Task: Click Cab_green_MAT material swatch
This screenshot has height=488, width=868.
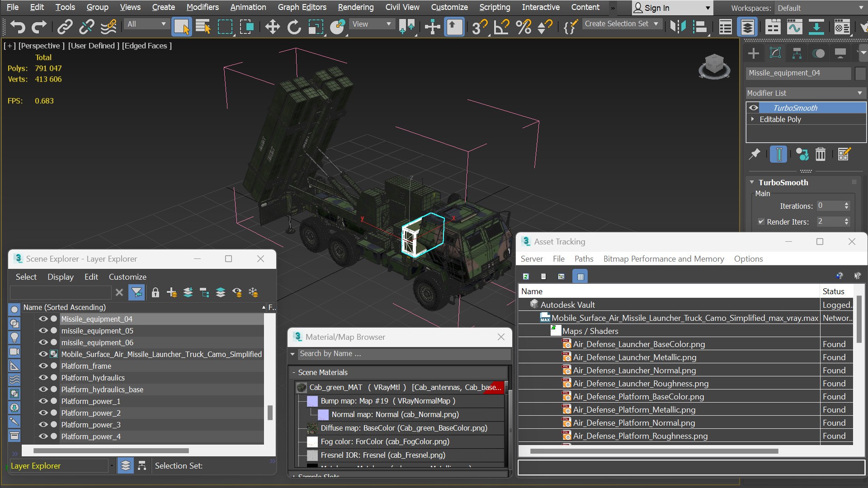Action: coord(302,388)
